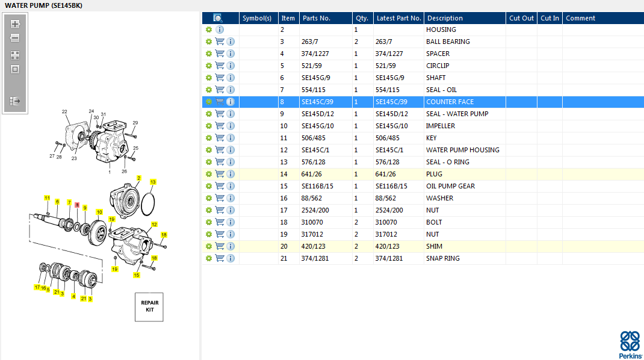Zoom out of the diagram with minus icon
Image resolution: width=644 pixels, height=360 pixels.
point(15,38)
